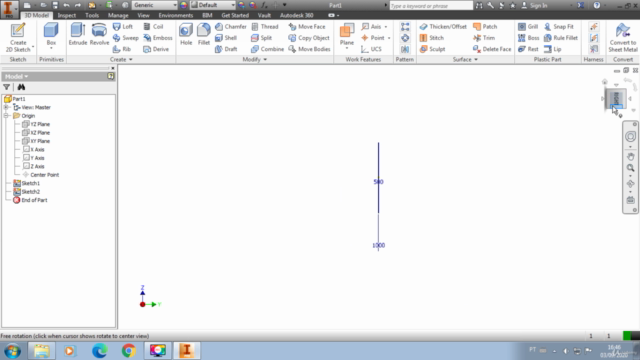Image resolution: width=640 pixels, height=360 pixels.
Task: Activate the Revolve tool
Action: 99,34
